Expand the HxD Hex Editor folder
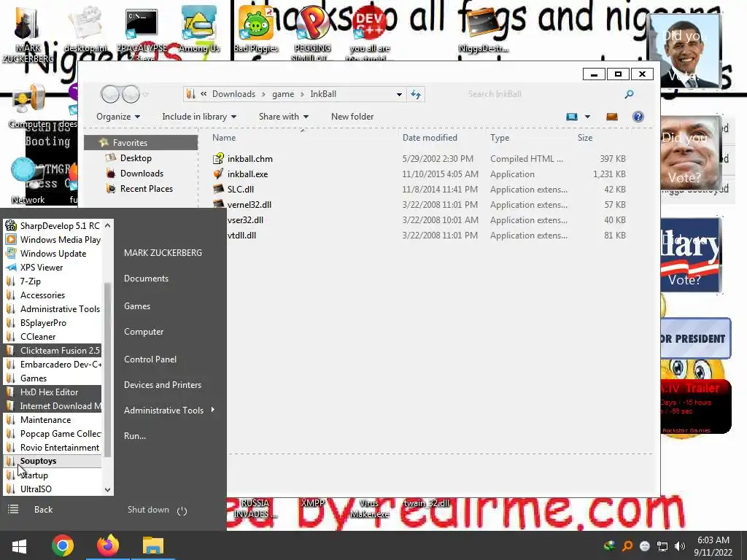This screenshot has height=560, width=747. (x=53, y=392)
